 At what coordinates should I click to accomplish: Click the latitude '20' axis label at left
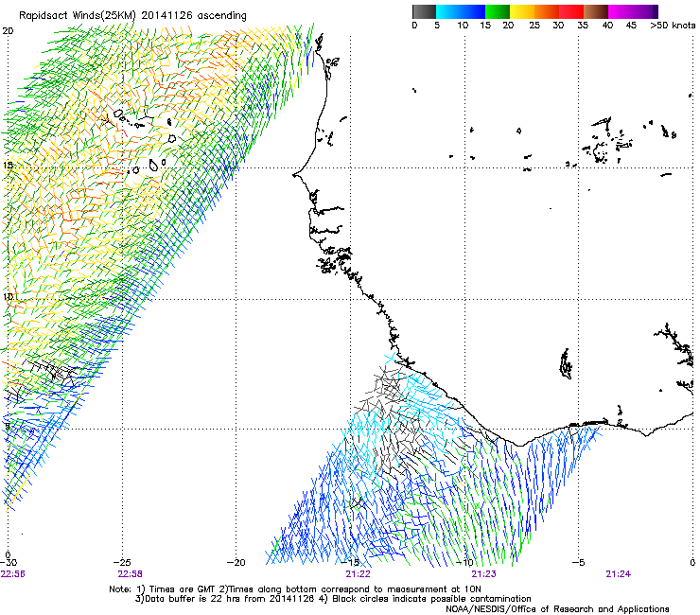(8, 31)
